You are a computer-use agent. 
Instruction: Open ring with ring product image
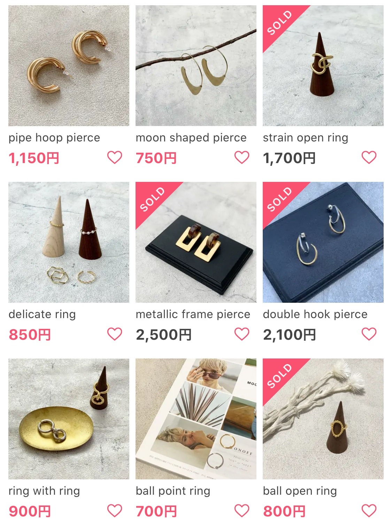coord(69,419)
